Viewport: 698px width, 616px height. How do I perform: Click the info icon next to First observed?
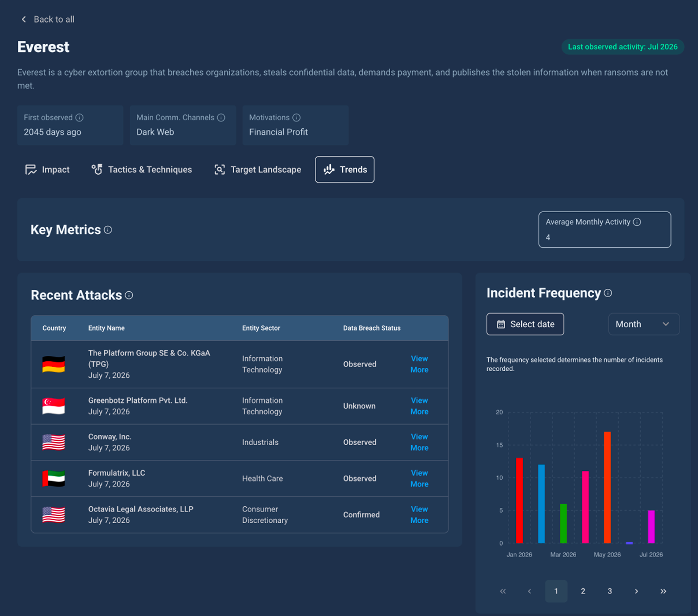79,118
